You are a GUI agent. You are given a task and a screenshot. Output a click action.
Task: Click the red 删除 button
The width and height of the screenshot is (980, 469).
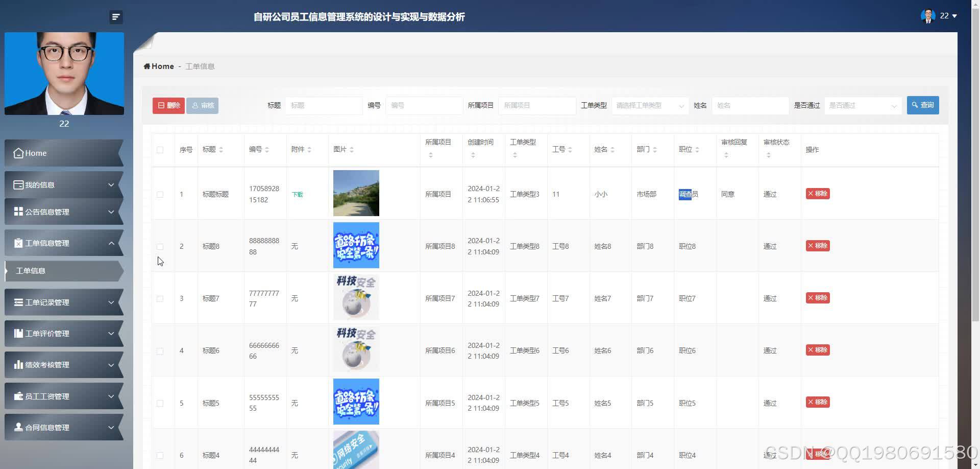pos(168,105)
